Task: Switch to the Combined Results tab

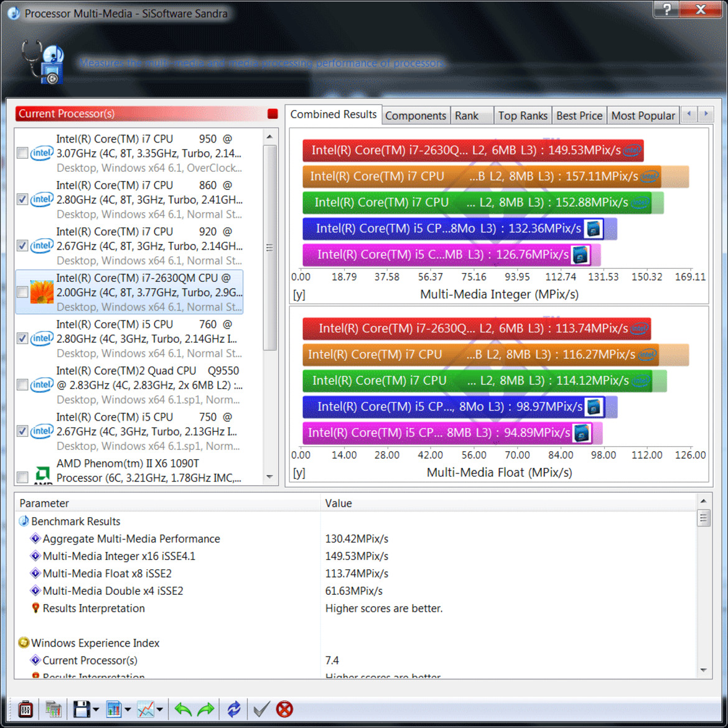Action: click(x=334, y=114)
